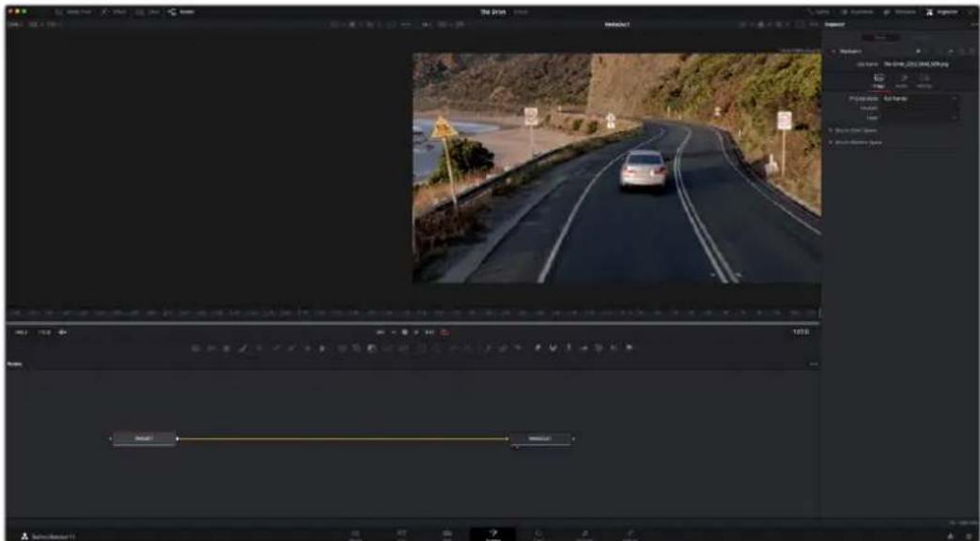This screenshot has width=980, height=541.
Task: Select the Tools tab in Inspector
Action: click(x=880, y=38)
